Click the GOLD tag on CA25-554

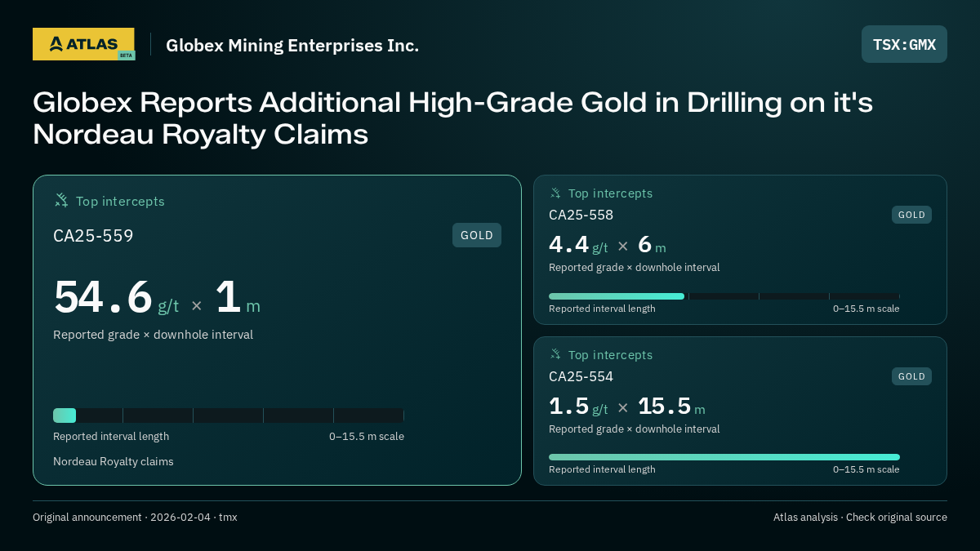(911, 376)
